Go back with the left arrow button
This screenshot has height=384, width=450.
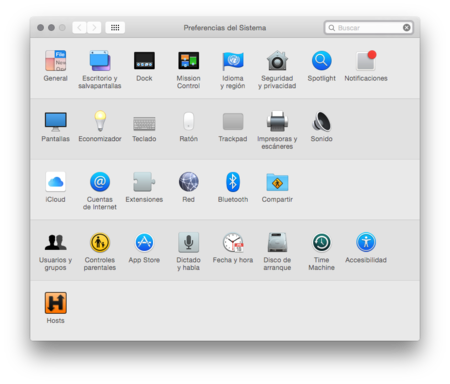tap(79, 28)
